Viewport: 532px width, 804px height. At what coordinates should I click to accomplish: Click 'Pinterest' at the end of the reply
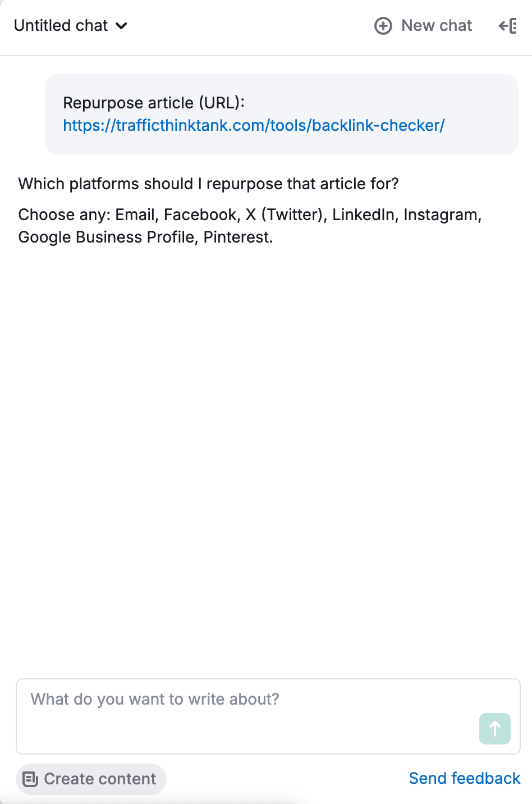click(236, 237)
